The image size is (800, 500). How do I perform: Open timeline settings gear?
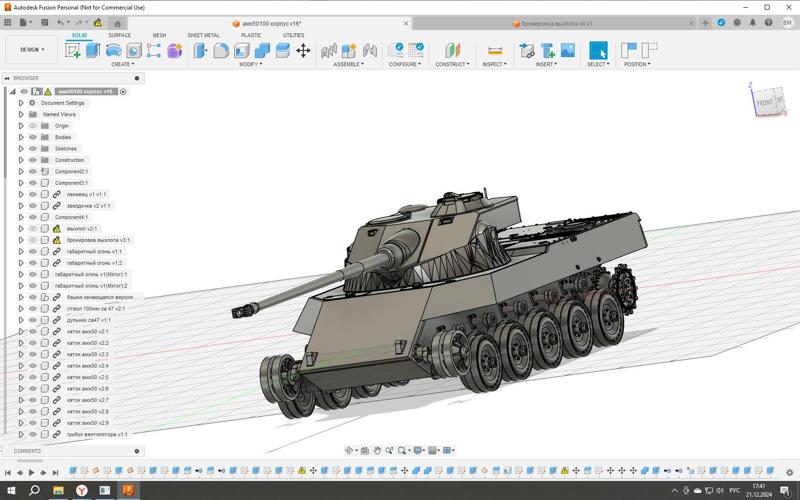[x=790, y=472]
